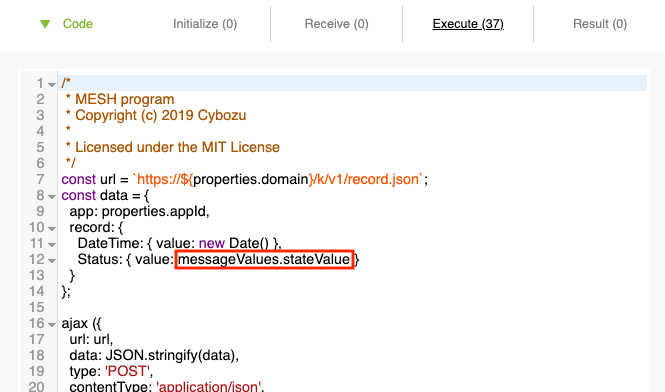Image resolution: width=665 pixels, height=392 pixels.
Task: Click 'new Date()' in DateTime line
Action: 234,243
